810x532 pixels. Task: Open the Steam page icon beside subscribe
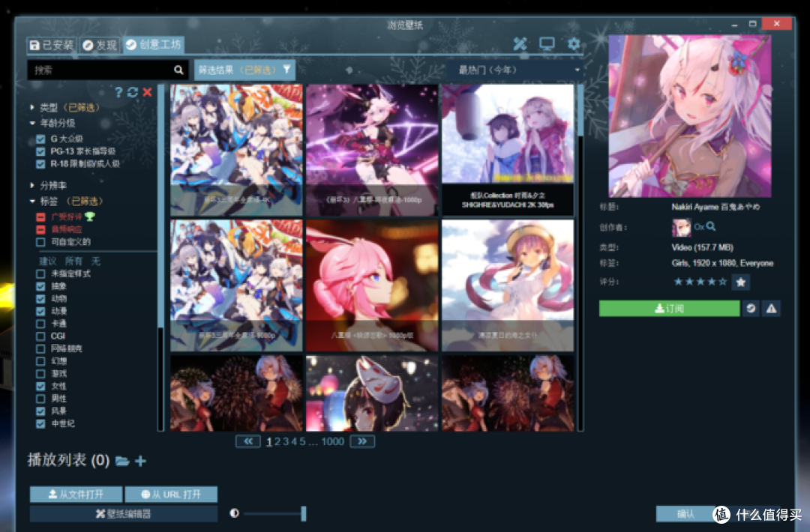[x=751, y=309]
